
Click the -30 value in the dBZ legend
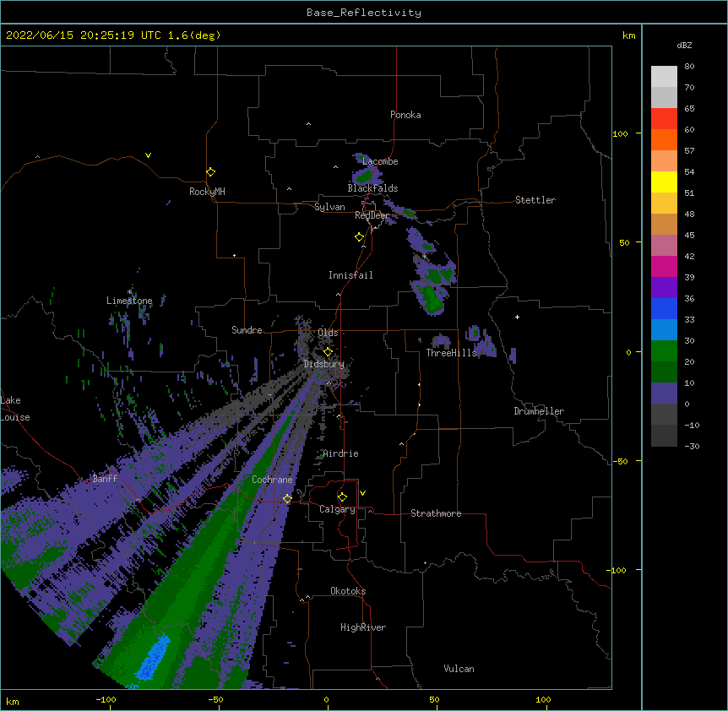click(x=692, y=446)
